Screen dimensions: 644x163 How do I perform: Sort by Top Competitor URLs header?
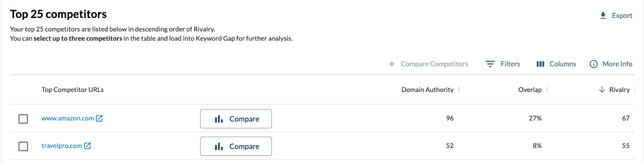coord(72,90)
